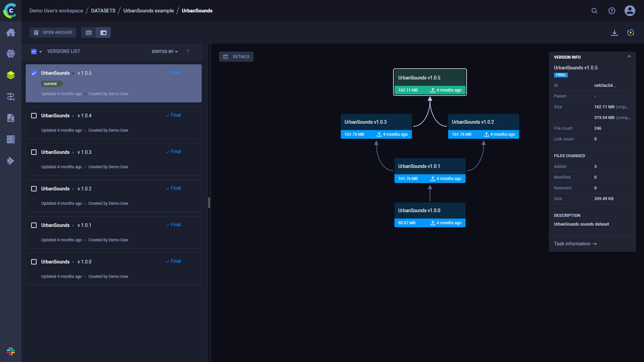Select the Projects icon in the sidebar
This screenshot has height=362, width=644.
point(11,54)
